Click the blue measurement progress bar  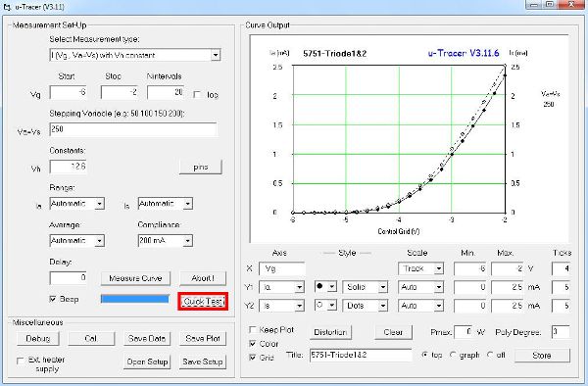[134, 299]
